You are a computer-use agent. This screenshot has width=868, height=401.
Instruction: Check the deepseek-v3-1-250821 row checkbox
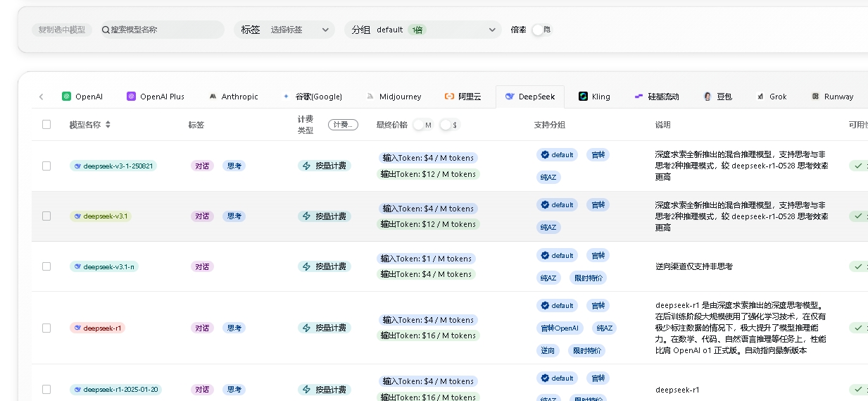[x=46, y=166]
